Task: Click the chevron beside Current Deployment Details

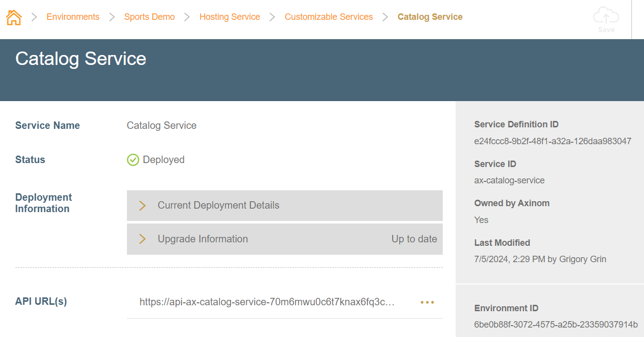Action: pyautogui.click(x=142, y=206)
